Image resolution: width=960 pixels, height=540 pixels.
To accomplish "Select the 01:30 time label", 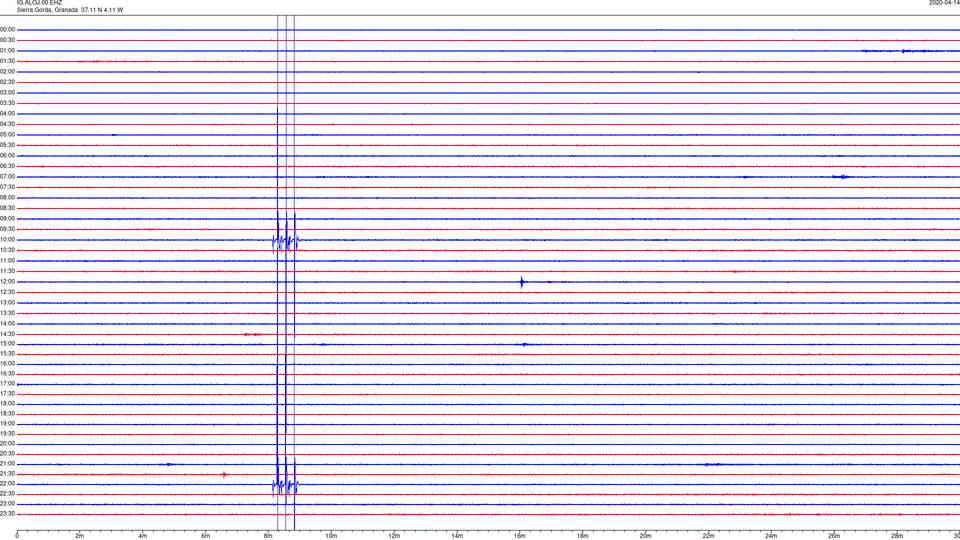I will tap(7, 61).
